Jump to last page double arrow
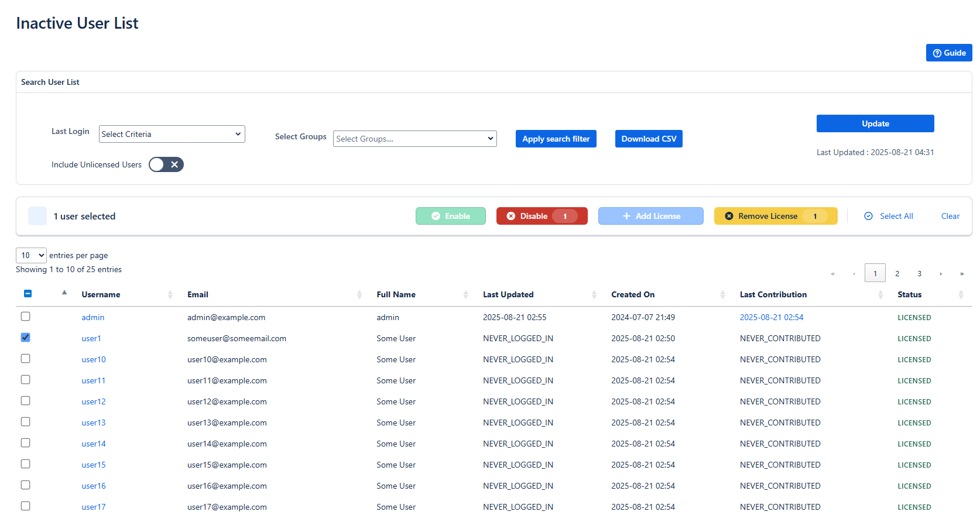Screen dimensions: 980x515 point(961,273)
